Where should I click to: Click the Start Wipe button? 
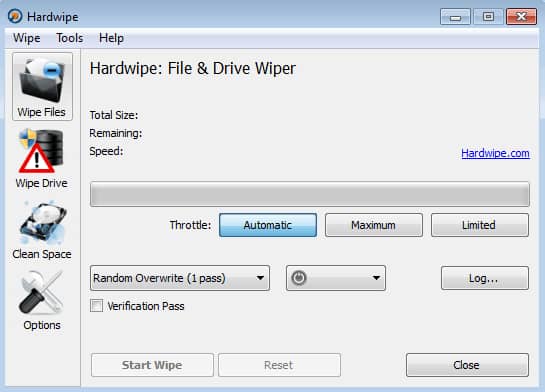tap(152, 365)
